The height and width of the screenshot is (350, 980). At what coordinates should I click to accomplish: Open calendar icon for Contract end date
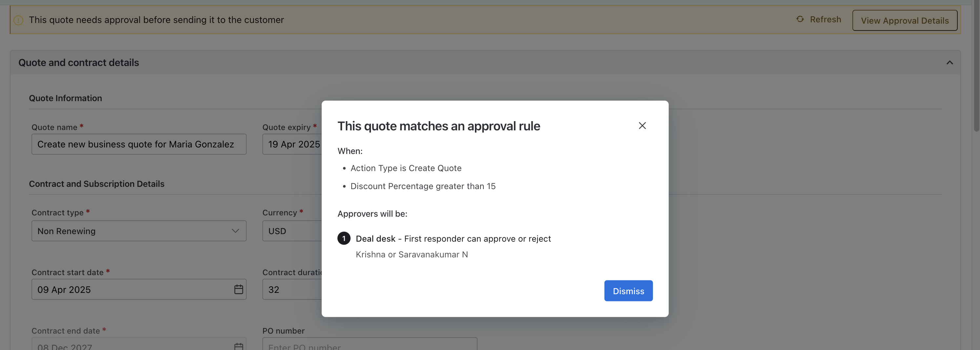coord(238,346)
